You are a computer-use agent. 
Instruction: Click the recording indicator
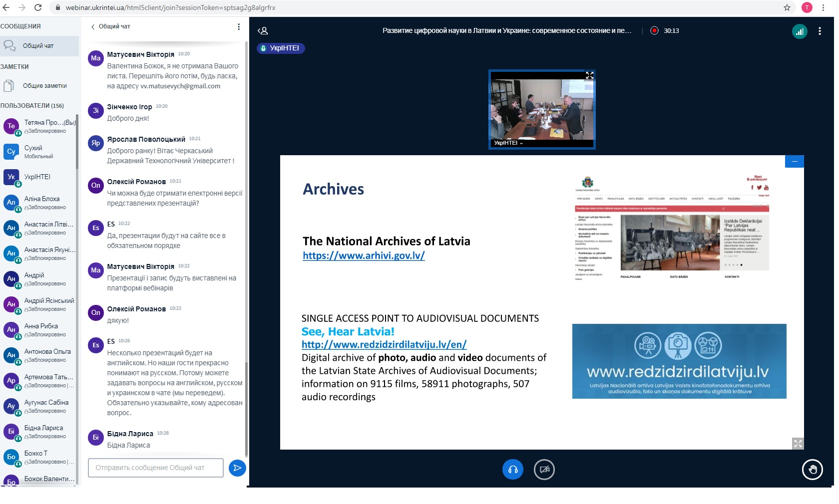tap(654, 30)
